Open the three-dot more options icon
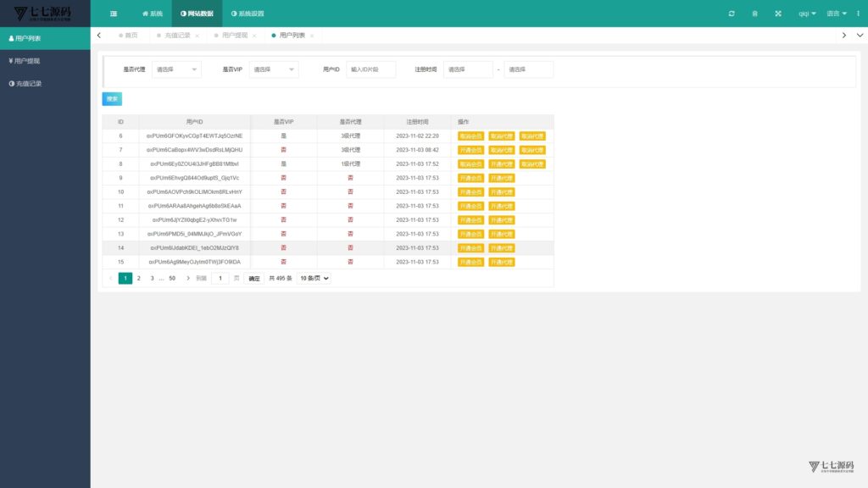The width and height of the screenshot is (868, 488). pyautogui.click(x=858, y=14)
